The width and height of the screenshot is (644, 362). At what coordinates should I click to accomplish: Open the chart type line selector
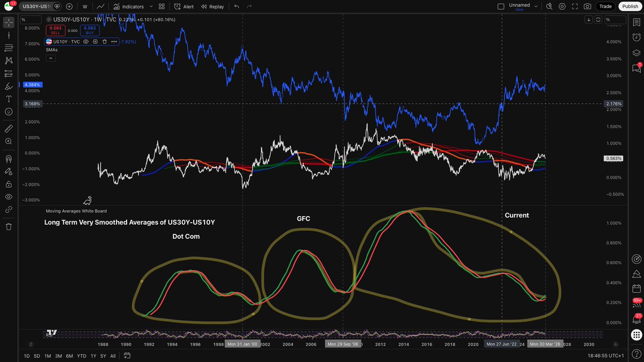click(100, 6)
